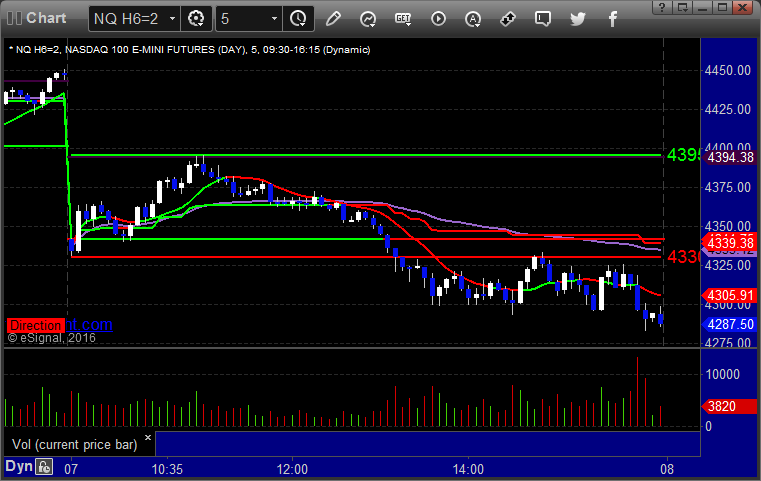Follow the nt.com link on the chart
761x481 pixels.
tap(89, 324)
